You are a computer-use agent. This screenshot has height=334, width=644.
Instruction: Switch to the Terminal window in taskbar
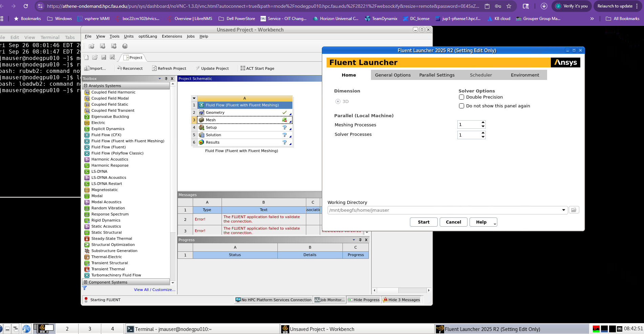(x=202, y=329)
